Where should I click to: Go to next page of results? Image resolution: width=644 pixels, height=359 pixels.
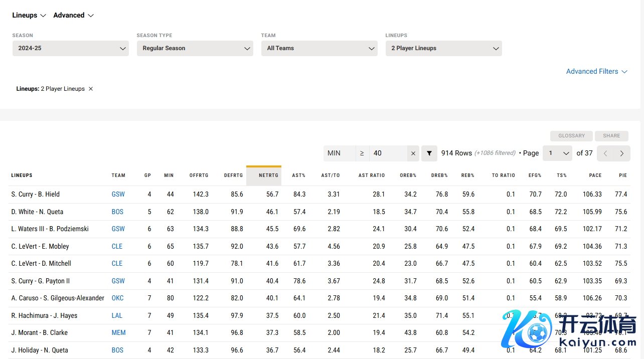point(622,153)
